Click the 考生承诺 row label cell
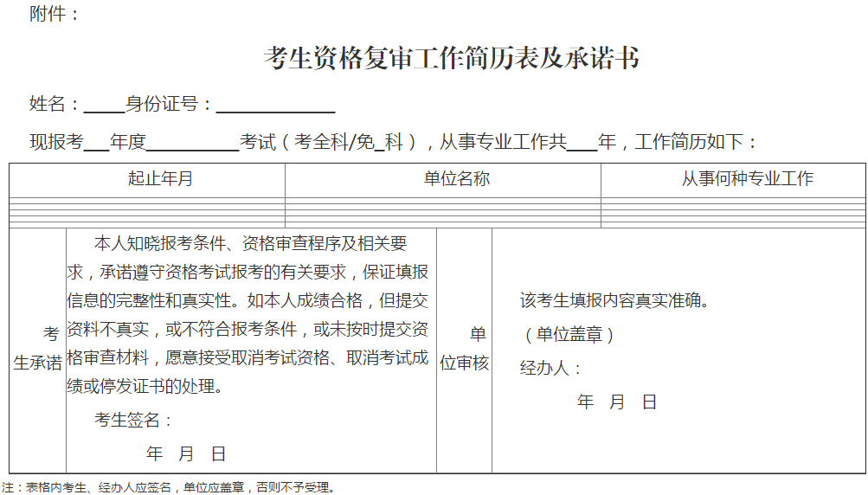Image resolution: width=868 pixels, height=495 pixels. tap(38, 349)
